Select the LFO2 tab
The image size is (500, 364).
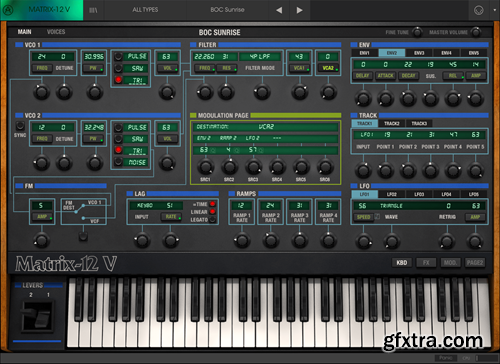[x=392, y=194]
